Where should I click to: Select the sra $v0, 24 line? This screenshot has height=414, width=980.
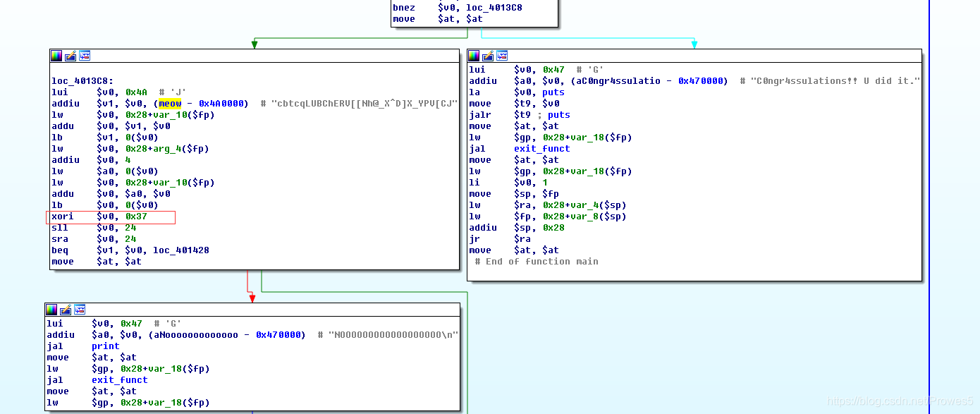[x=94, y=239]
